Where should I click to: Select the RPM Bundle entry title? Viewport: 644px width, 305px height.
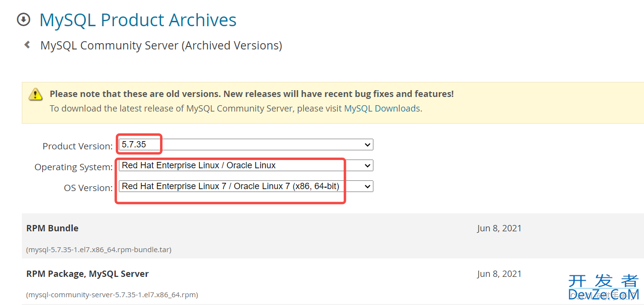point(52,228)
